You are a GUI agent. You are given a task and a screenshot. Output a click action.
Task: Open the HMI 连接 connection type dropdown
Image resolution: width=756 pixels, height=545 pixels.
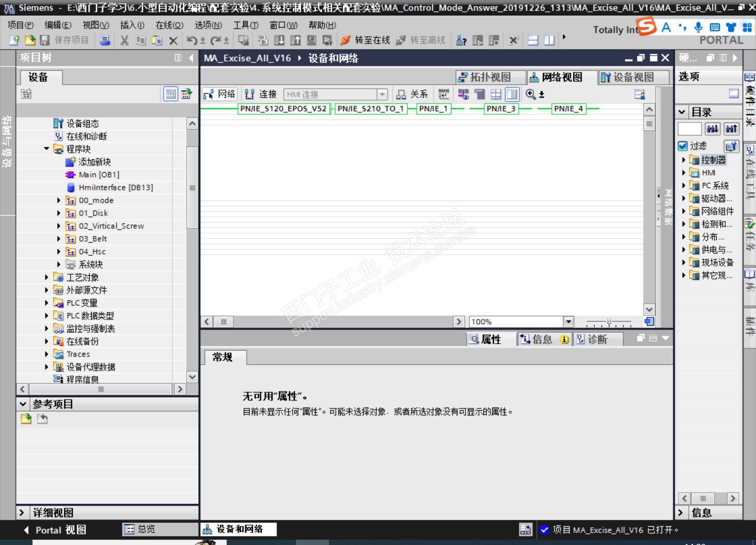[x=382, y=94]
